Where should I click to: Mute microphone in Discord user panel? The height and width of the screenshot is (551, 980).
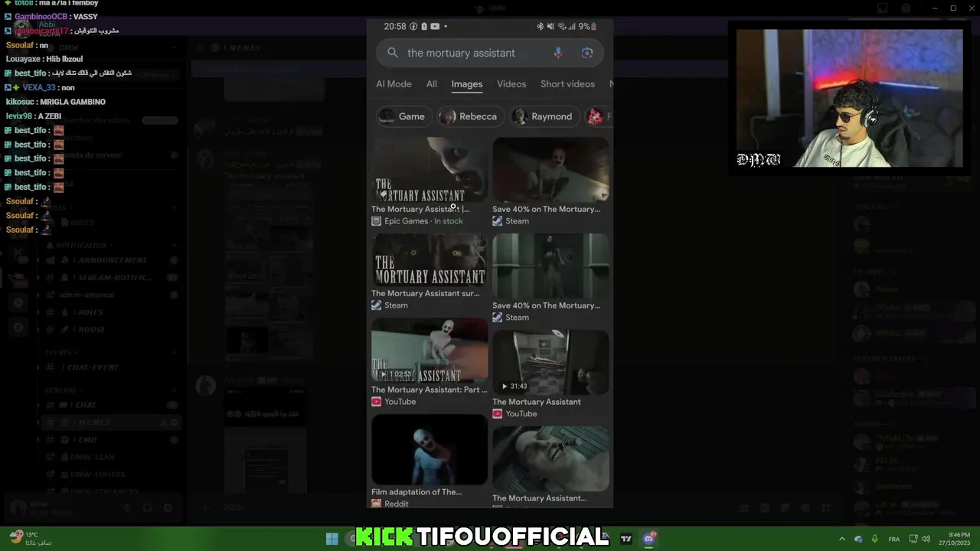(127, 507)
